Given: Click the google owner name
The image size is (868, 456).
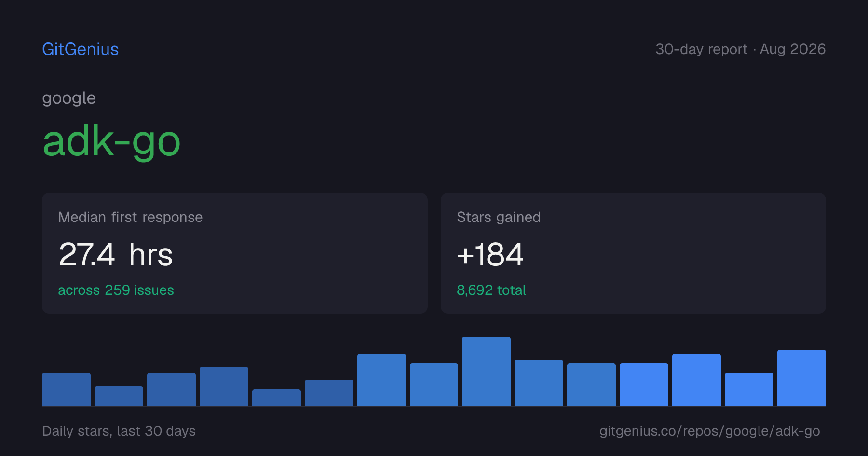Looking at the screenshot, I should coord(69,98).
